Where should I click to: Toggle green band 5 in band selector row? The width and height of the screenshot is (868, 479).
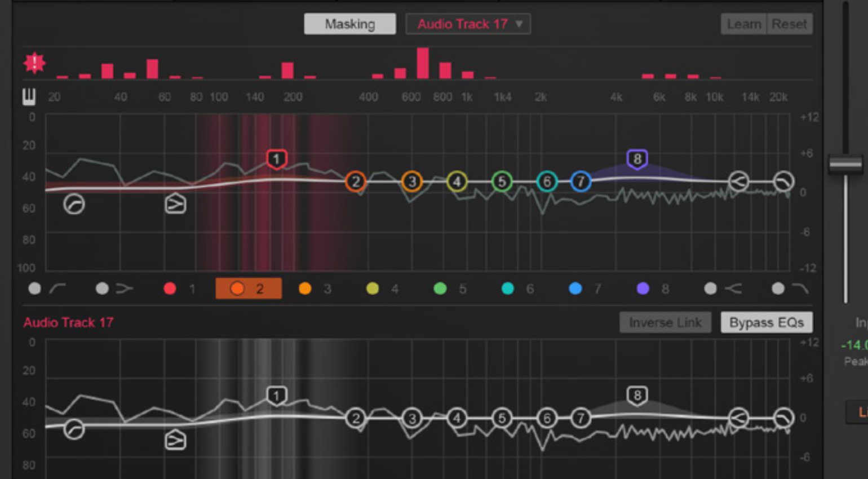click(450, 289)
